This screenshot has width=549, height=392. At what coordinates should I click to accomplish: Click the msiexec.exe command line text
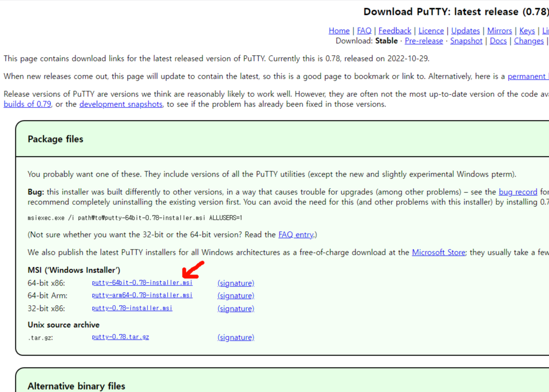click(x=135, y=218)
